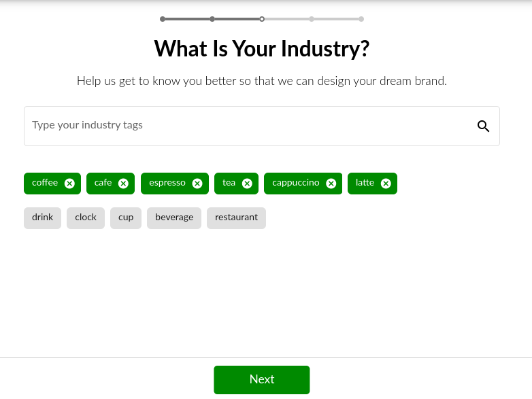Remove the cappuccino tag via its X icon
Screen dimensions: 532x399
[331, 184]
